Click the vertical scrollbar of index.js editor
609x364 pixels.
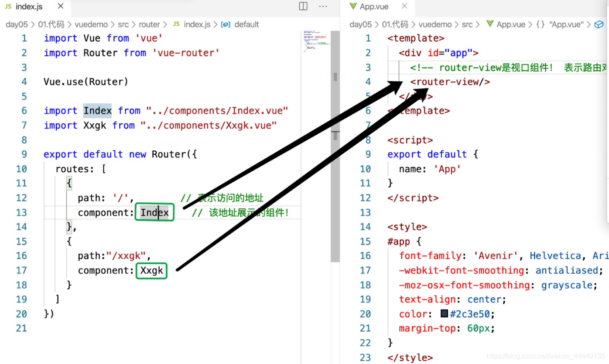coord(335,146)
